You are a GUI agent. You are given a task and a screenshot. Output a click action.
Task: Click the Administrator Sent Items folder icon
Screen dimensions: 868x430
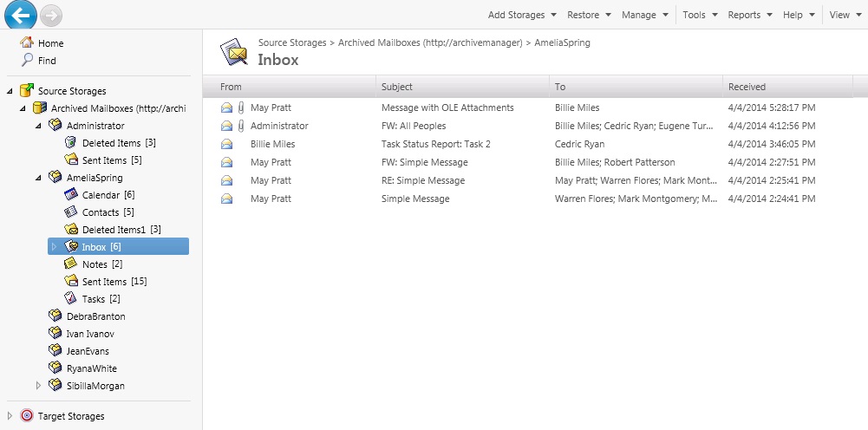point(70,160)
